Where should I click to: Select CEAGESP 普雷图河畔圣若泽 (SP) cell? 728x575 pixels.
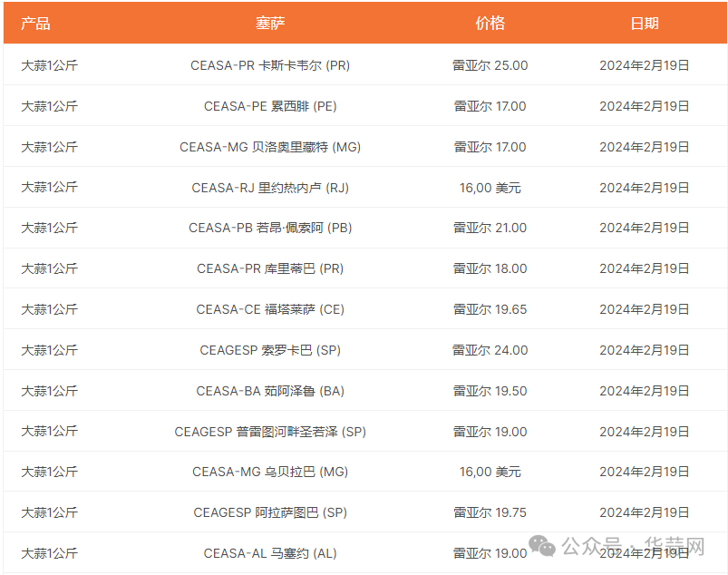coord(270,432)
